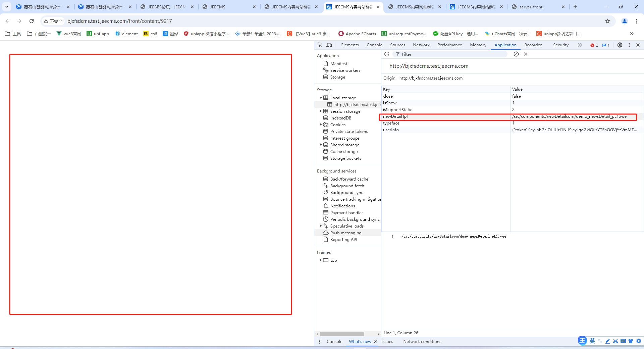
Task: Click the red error count badge
Action: click(594, 45)
